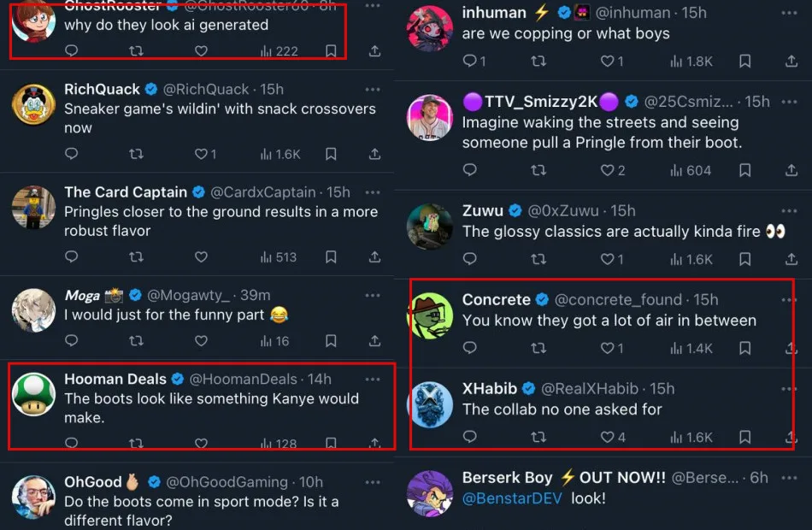812x530 pixels.
Task: View analytics on Zuwu's glossy classics tweet
Action: pyautogui.click(x=691, y=259)
